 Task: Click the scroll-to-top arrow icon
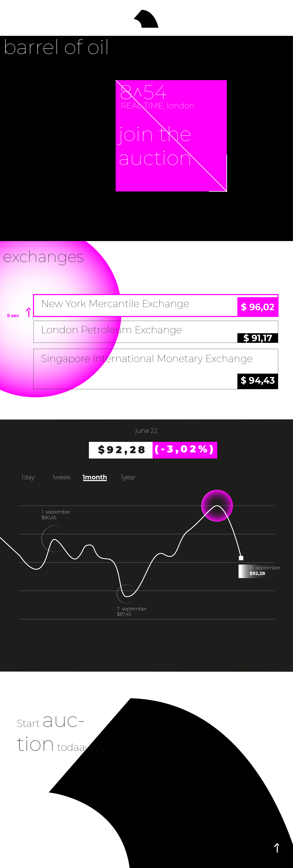[276, 847]
